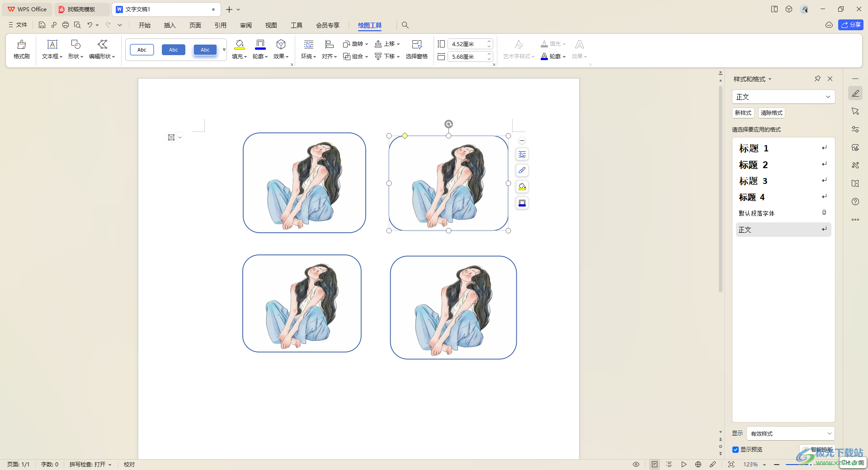The height and width of the screenshot is (470, 868).
Task: Open the Send Backward (下移) dropdown
Action: pos(387,56)
